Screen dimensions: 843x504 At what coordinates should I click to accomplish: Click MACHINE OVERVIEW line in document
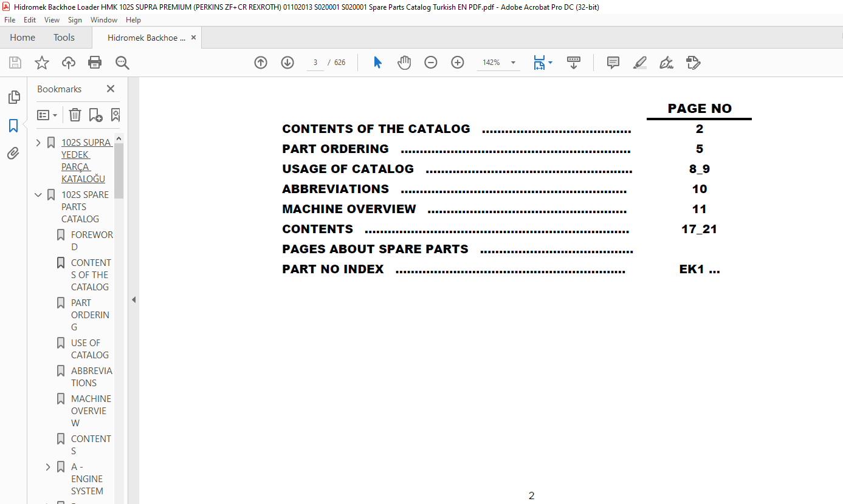[x=454, y=209]
